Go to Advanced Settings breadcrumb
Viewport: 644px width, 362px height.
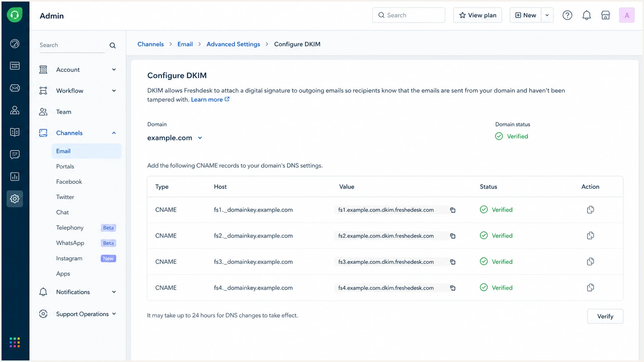point(233,44)
